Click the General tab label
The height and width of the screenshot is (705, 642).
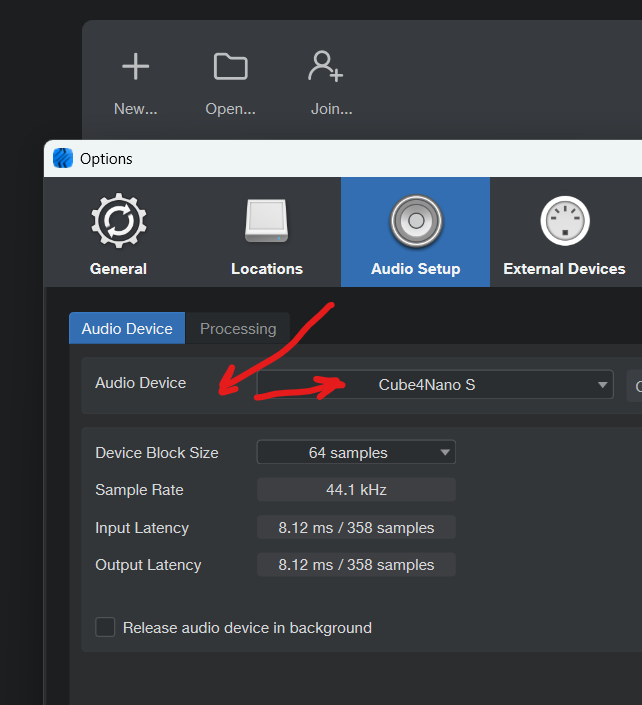pos(118,269)
